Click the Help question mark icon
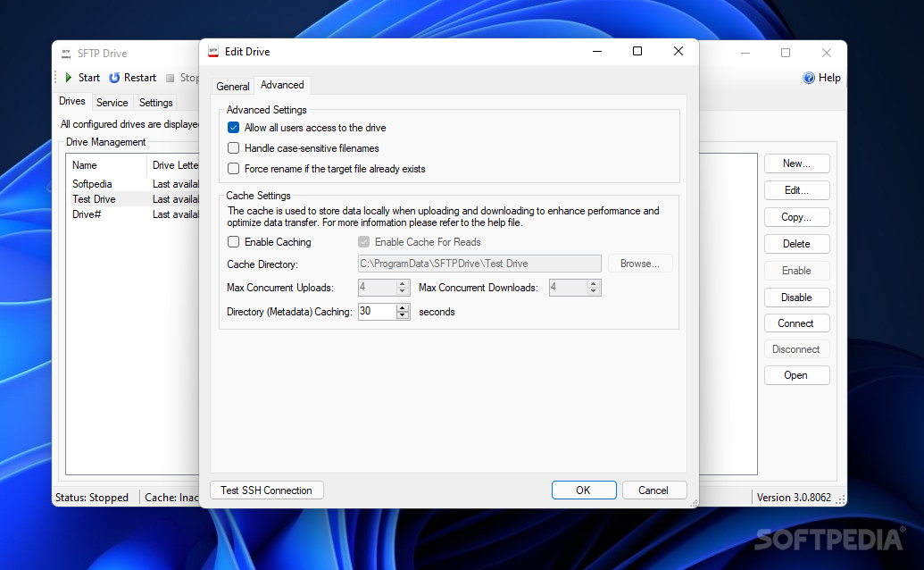924x570 pixels. (x=809, y=78)
